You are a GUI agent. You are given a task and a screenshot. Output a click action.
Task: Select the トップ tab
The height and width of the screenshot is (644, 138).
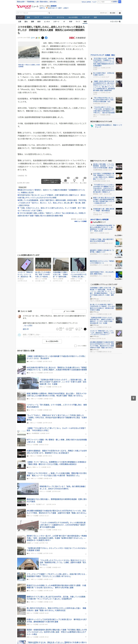(20, 17)
